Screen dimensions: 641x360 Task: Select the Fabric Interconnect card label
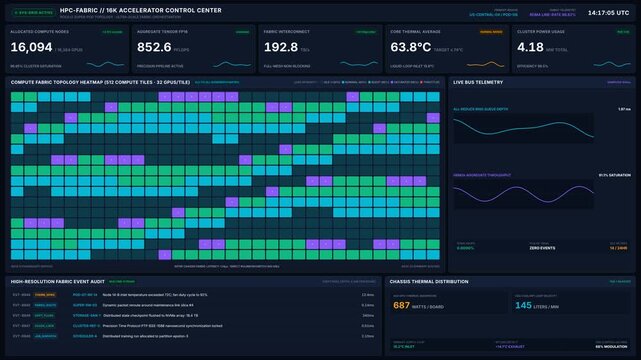[287, 32]
